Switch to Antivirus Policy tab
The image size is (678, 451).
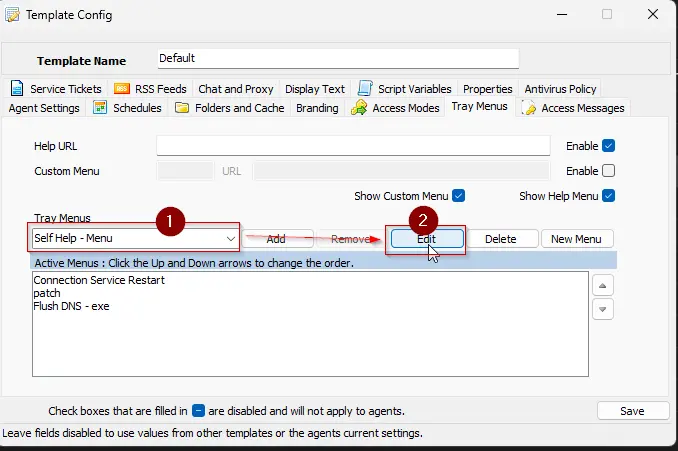click(x=560, y=89)
